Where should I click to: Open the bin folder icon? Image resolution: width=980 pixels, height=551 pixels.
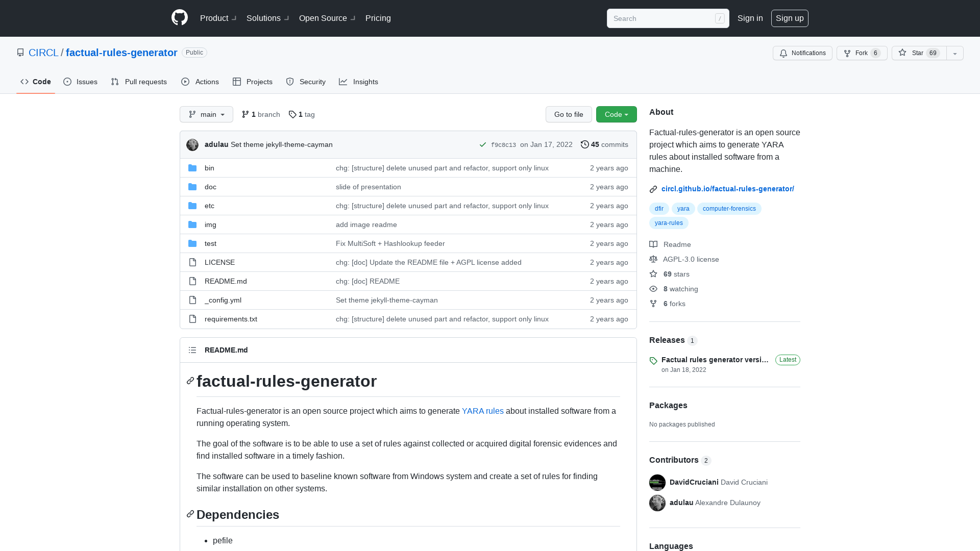(x=192, y=168)
